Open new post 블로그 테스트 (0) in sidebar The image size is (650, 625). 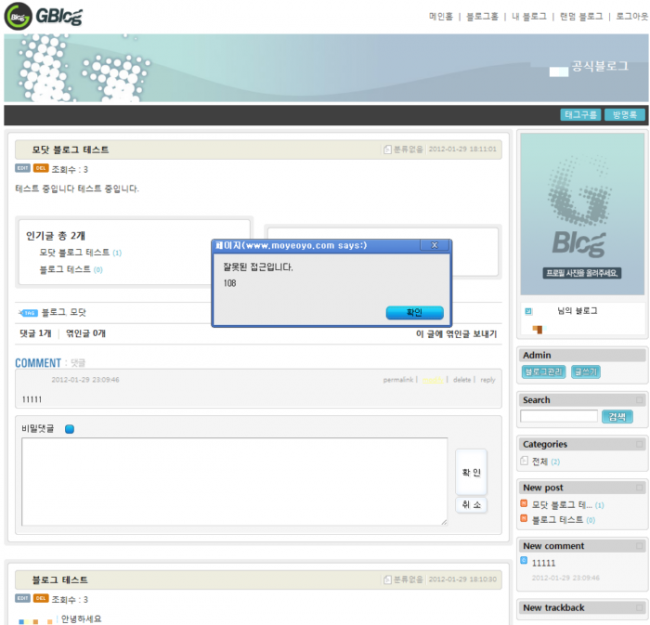(563, 520)
